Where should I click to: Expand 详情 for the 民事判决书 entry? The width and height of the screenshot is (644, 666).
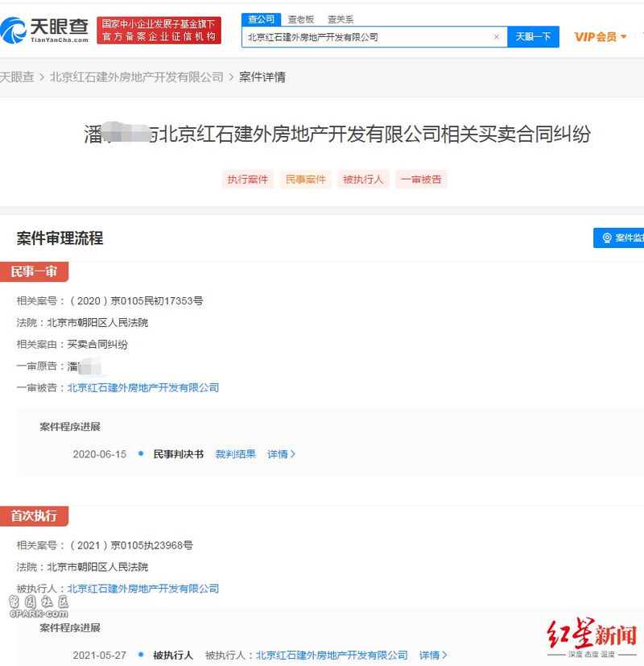(x=281, y=454)
